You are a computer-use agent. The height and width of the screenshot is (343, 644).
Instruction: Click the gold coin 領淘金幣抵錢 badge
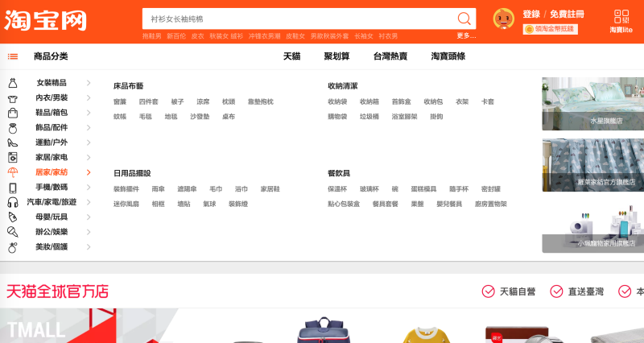[551, 29]
